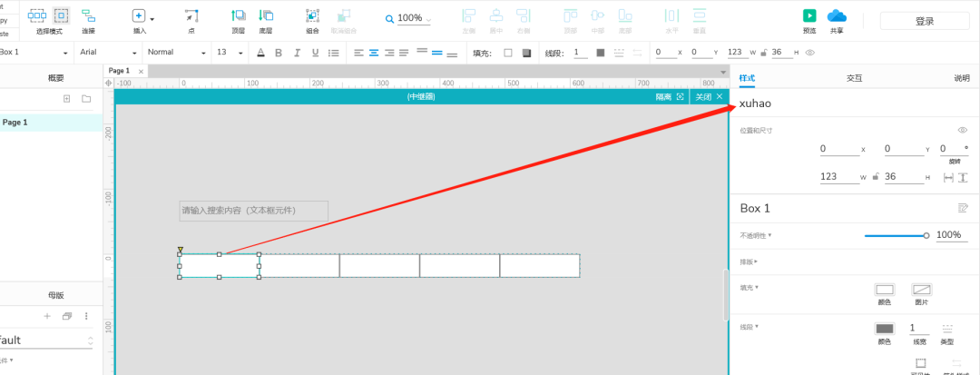
Task: Toggle aspect lock in style panel
Action: pos(876,177)
